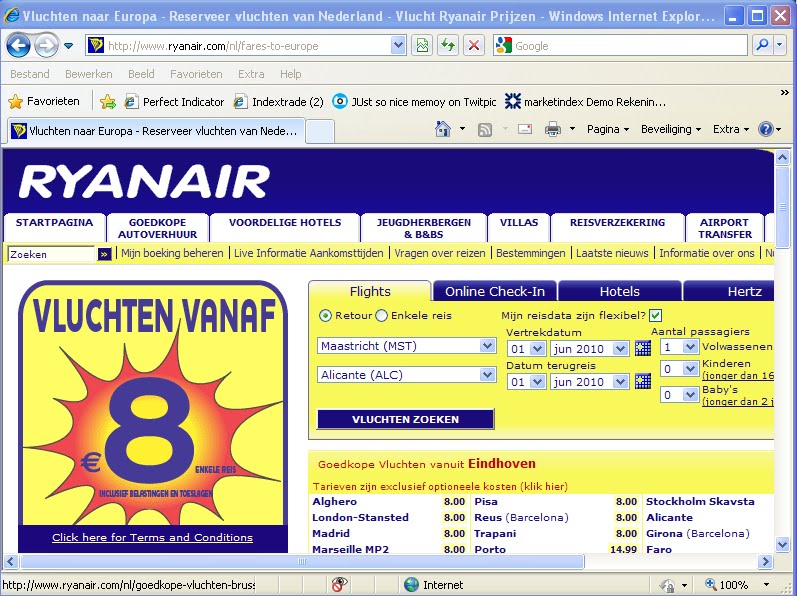Open the Volwassenen passenger count dropdown
Viewport: 797px width, 596px height.
(x=679, y=347)
